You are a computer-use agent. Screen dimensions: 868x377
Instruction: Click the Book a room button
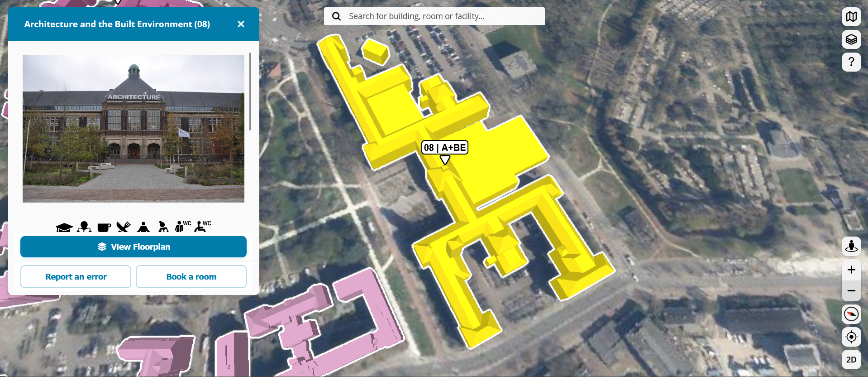[191, 276]
